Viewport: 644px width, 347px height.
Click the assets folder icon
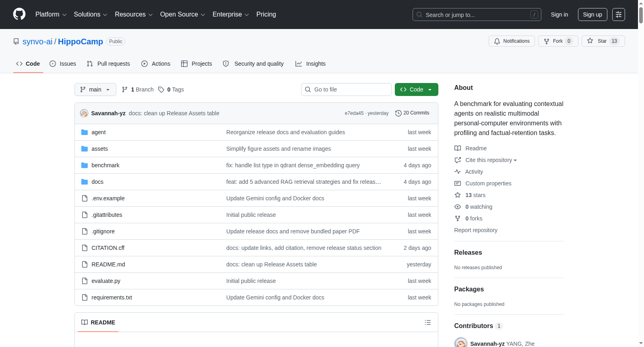pos(85,149)
